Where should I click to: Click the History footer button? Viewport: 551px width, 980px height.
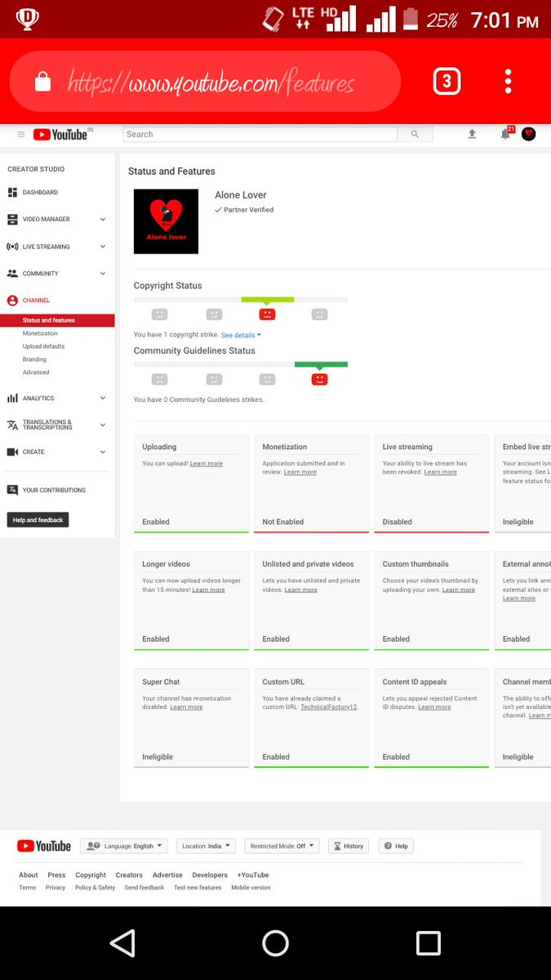(x=349, y=846)
